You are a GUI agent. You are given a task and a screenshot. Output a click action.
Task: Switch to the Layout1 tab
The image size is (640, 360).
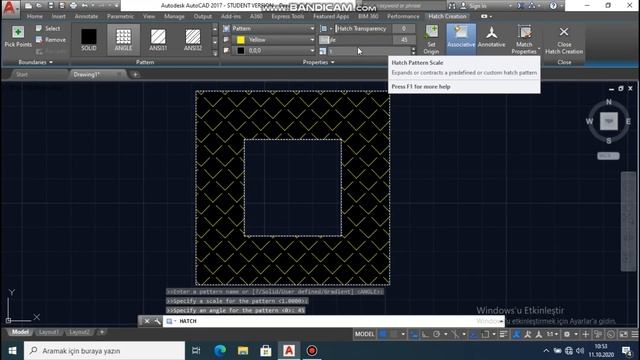(x=49, y=332)
